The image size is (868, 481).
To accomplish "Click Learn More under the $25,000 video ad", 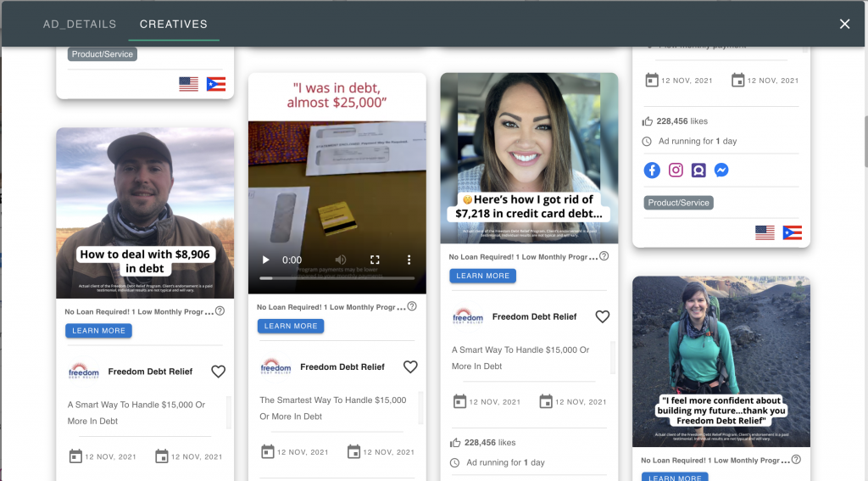I will [x=291, y=326].
